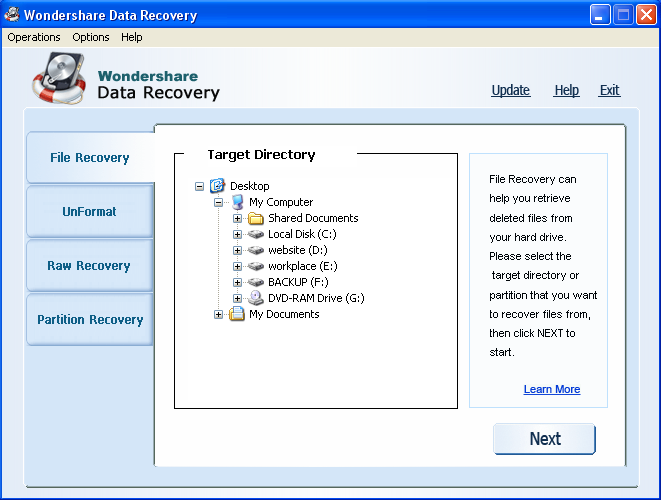This screenshot has height=500, width=661.
Task: Switch to the UnFormat tab
Action: point(89,211)
